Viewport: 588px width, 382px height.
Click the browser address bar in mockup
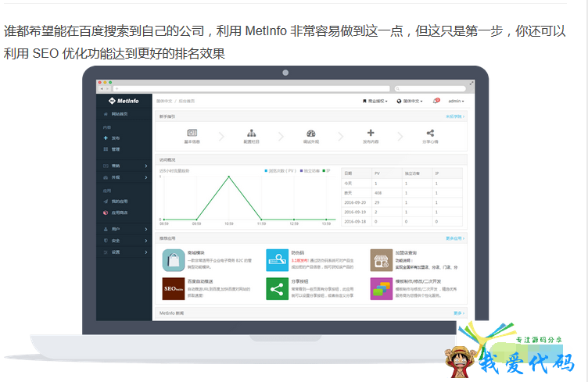click(252, 89)
